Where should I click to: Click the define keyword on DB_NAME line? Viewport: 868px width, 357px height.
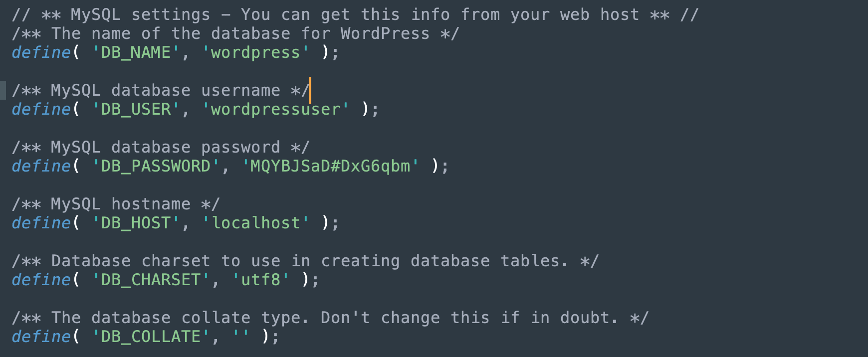(x=41, y=52)
